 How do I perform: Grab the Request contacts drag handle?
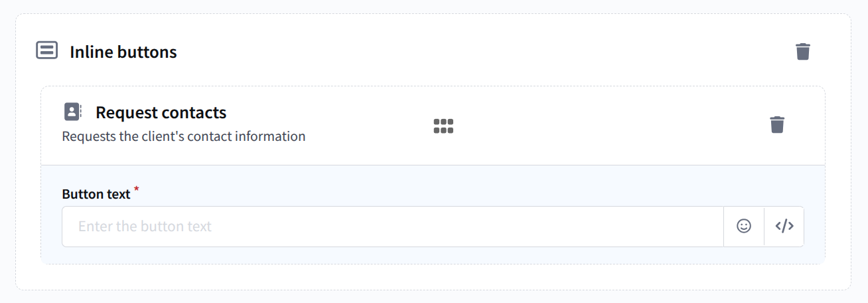point(443,126)
